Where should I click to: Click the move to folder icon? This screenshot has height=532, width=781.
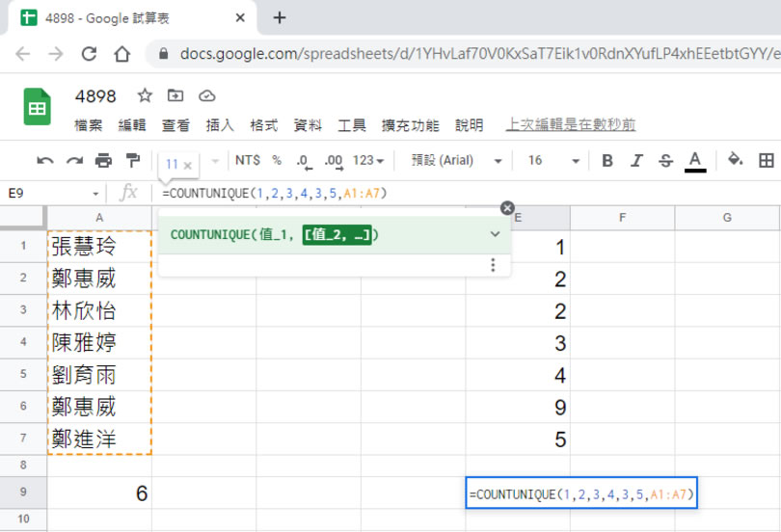coord(175,95)
